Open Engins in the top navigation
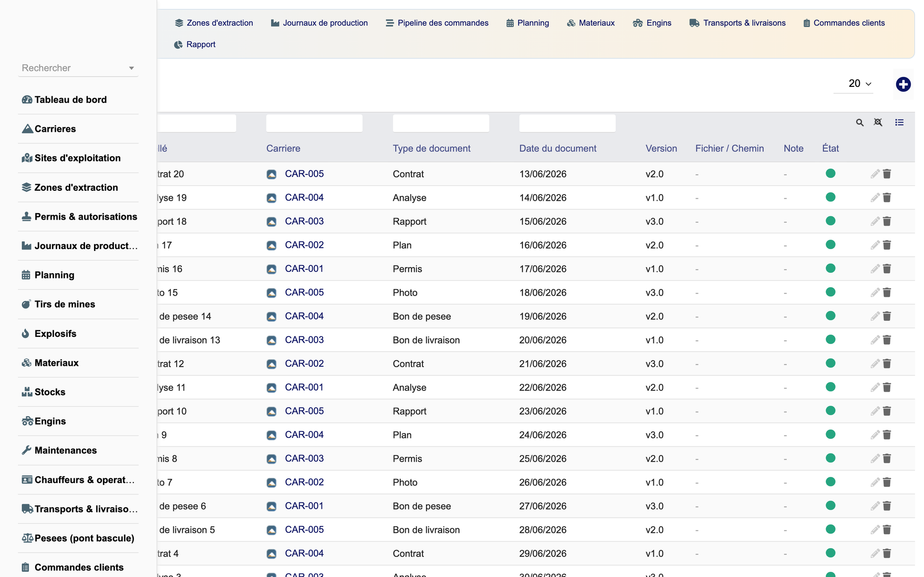The image size is (924, 577). (652, 23)
